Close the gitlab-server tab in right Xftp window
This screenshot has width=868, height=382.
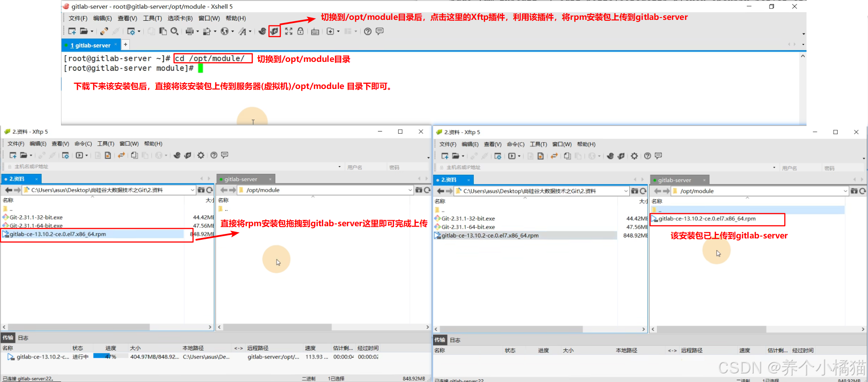pos(703,180)
